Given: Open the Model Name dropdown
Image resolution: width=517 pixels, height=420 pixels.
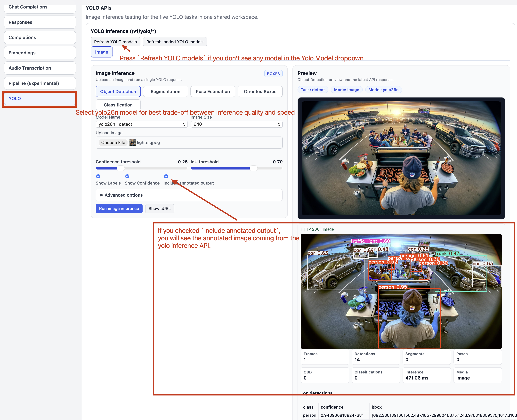Looking at the screenshot, I should click(142, 124).
